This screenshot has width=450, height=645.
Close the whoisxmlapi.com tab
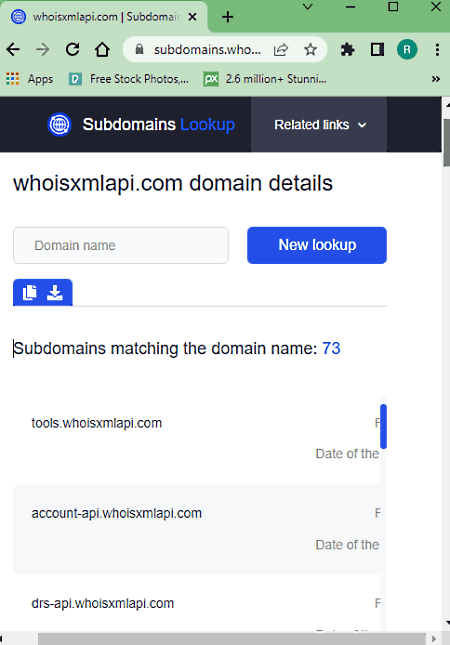click(192, 17)
